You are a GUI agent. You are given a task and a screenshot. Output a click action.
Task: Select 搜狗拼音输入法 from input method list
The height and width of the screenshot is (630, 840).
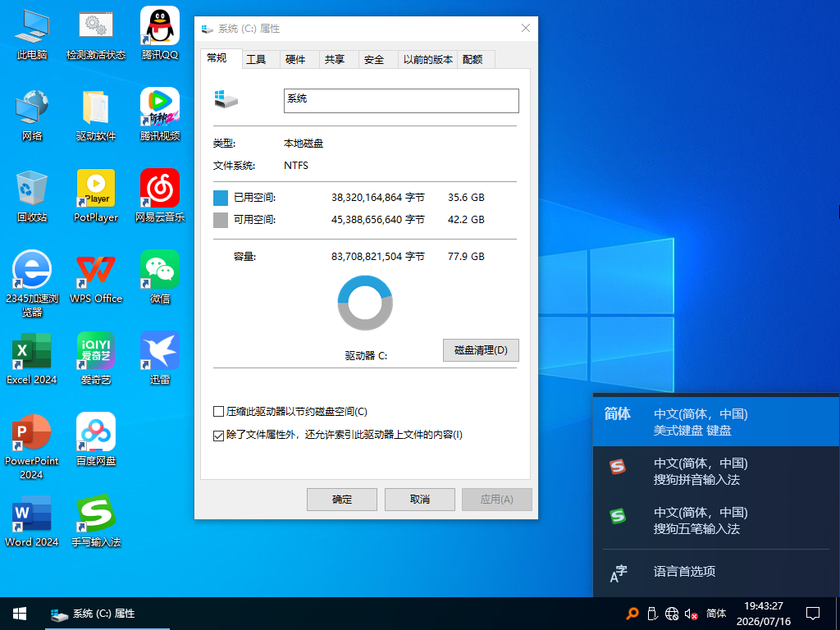[716, 471]
